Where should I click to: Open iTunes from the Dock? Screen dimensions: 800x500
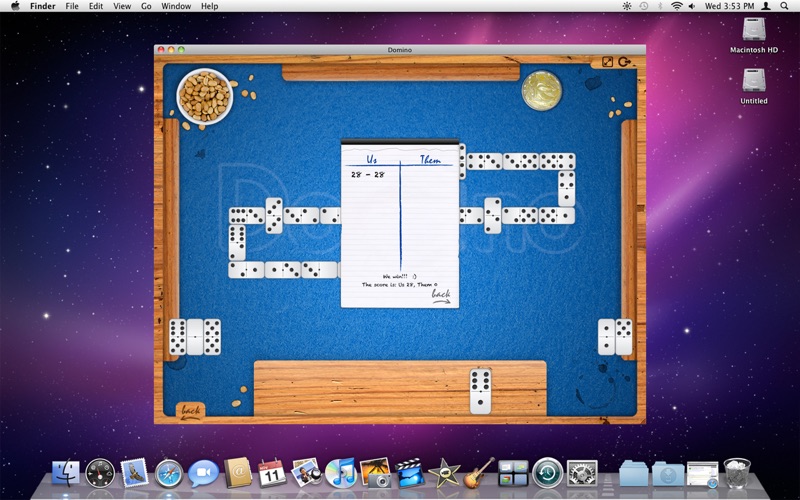pyautogui.click(x=340, y=473)
